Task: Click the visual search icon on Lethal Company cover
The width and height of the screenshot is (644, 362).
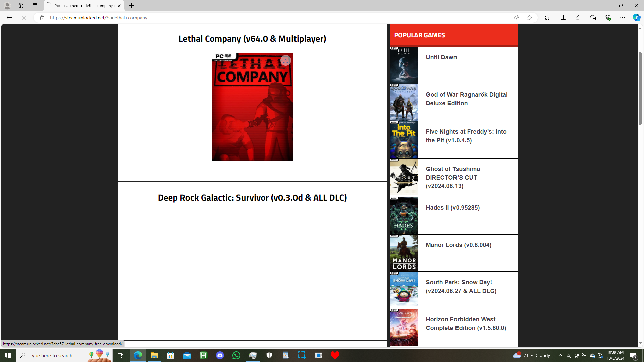Action: point(285,60)
